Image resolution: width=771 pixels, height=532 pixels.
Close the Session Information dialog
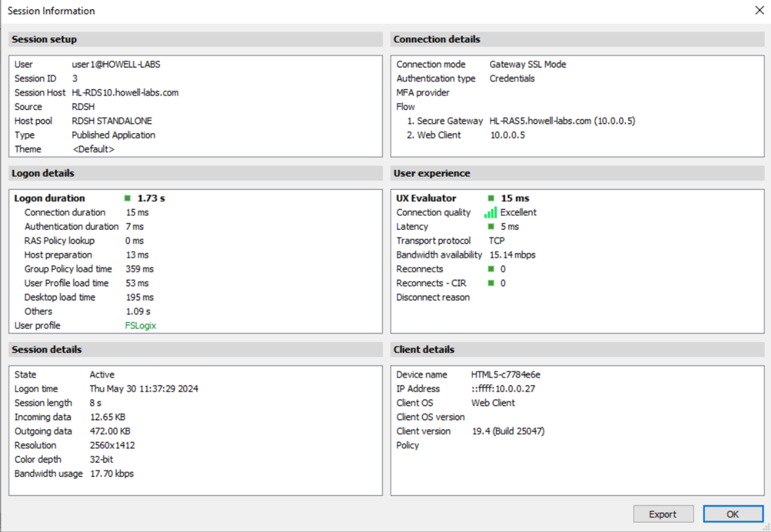tap(759, 11)
